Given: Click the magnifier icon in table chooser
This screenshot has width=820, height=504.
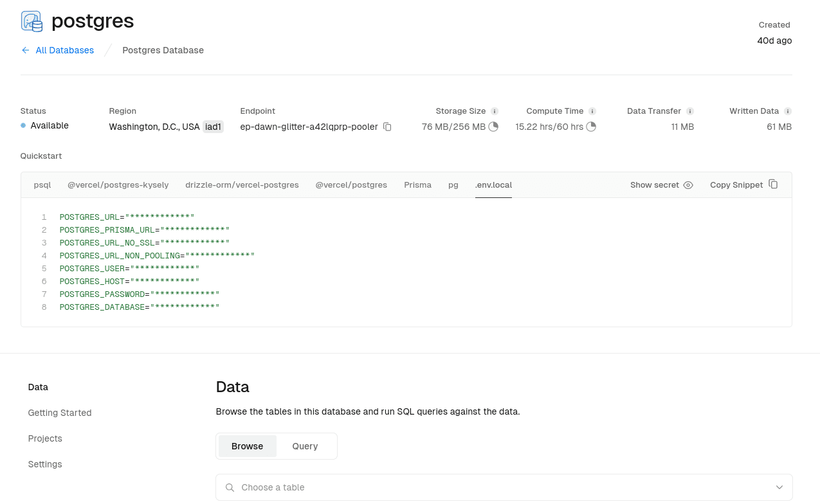Looking at the screenshot, I should [230, 487].
